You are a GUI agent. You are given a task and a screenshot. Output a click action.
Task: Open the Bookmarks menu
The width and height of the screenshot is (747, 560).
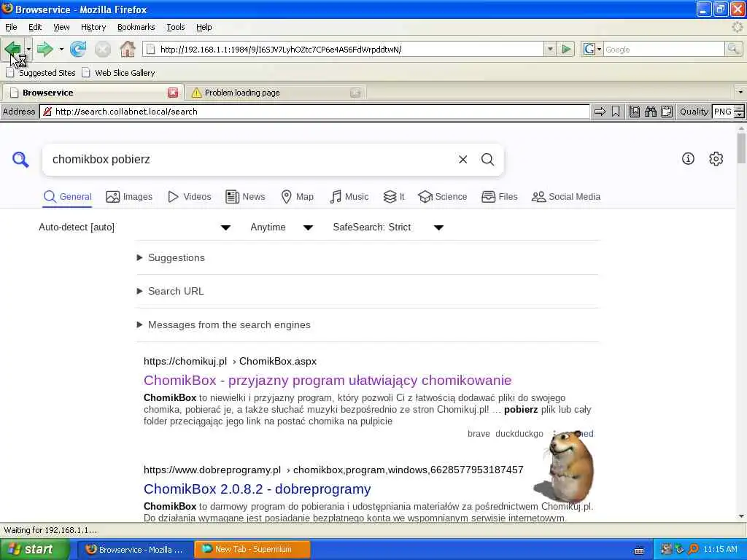pos(136,27)
